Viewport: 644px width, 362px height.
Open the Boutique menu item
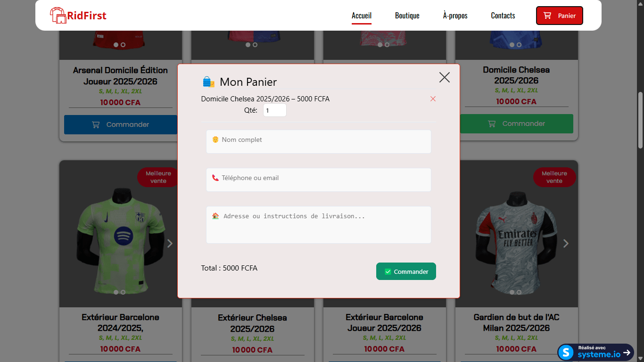[x=407, y=16]
